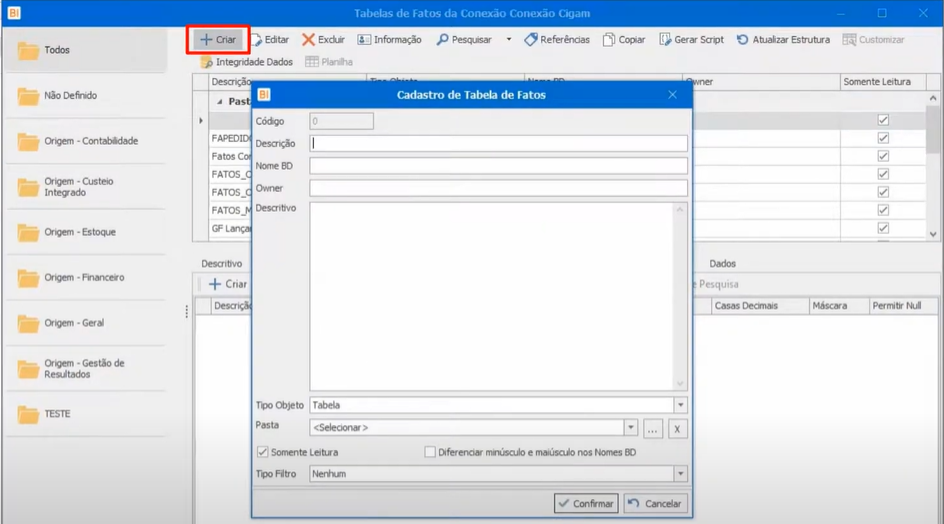
Task: Switch to the Dados tab
Action: 722,264
